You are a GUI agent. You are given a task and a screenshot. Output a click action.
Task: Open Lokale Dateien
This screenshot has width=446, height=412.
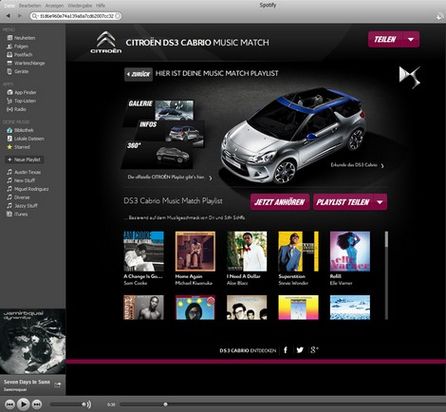click(x=25, y=138)
